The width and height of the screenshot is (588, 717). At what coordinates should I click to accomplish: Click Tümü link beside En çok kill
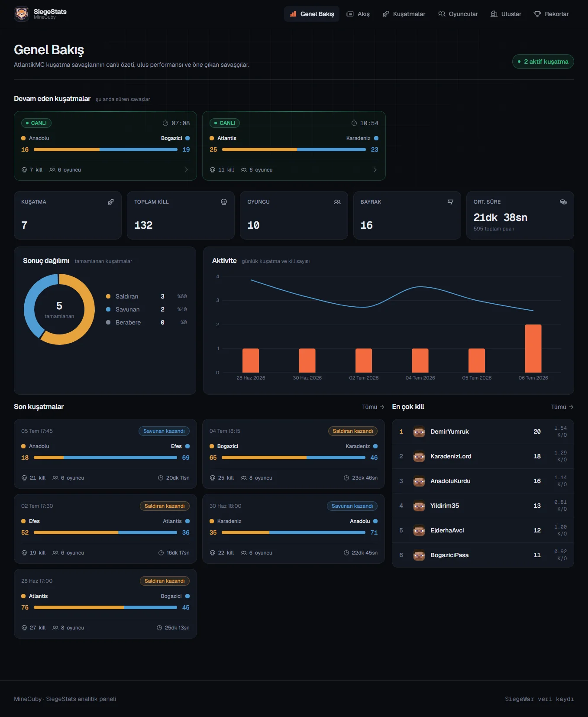[562, 407]
